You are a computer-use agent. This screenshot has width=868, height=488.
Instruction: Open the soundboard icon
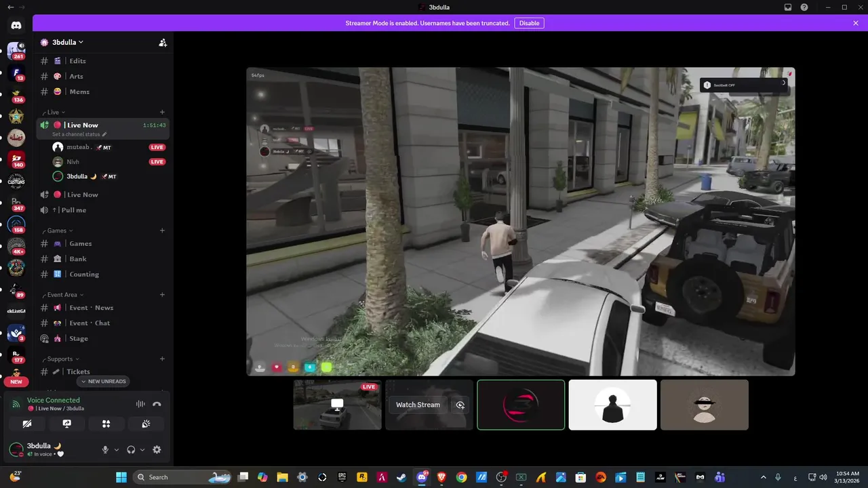[146, 424]
